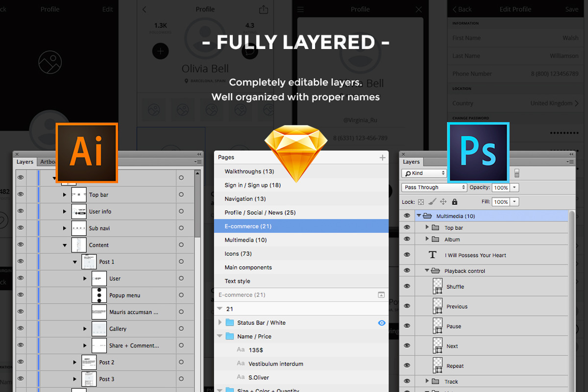Viewport: 588px width, 392px height.
Task: Collapse Photoshop panel with double-arrow icon
Action: 571,154
